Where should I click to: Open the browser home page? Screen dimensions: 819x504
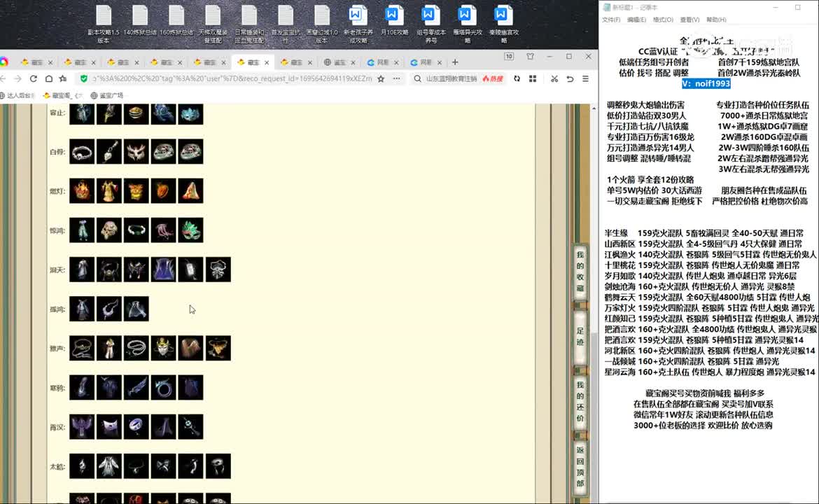[48, 79]
